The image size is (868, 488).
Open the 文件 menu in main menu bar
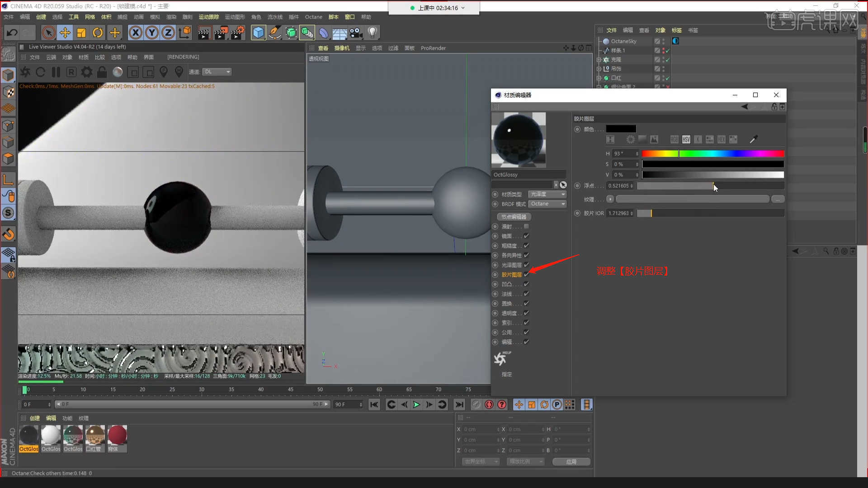click(x=9, y=17)
